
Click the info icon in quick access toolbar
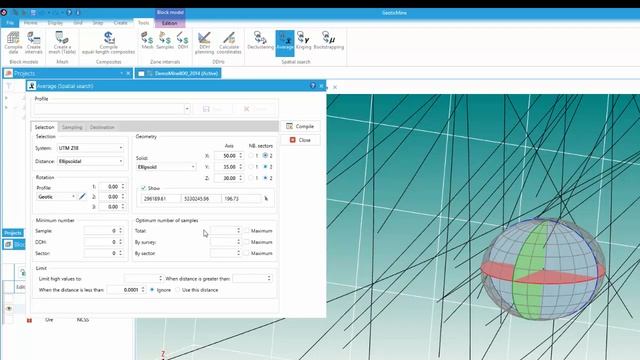[78, 13]
